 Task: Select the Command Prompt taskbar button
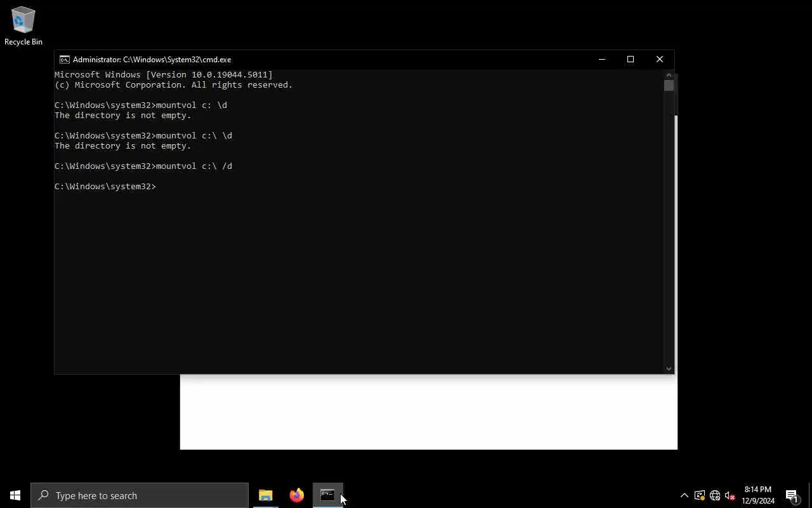point(327,495)
